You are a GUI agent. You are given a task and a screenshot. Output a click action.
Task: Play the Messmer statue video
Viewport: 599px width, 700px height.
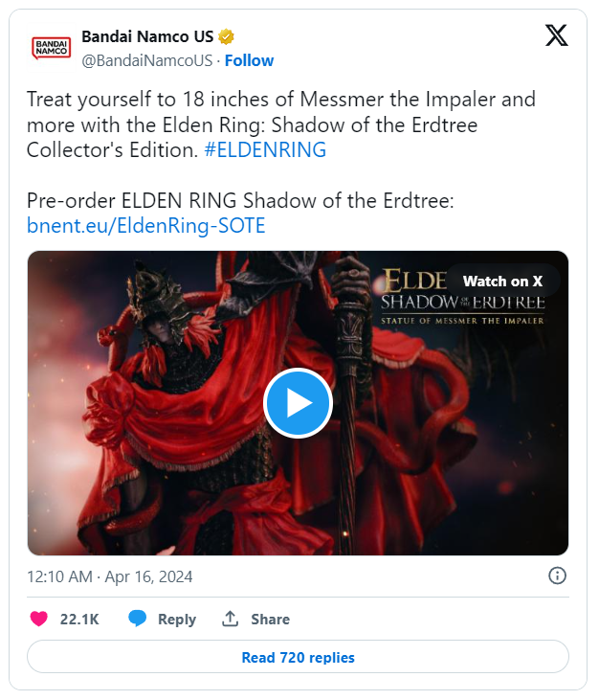pyautogui.click(x=298, y=403)
